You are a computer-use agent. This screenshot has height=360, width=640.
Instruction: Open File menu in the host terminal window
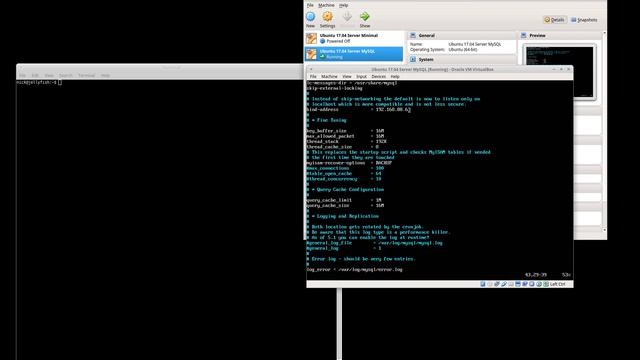click(22, 76)
